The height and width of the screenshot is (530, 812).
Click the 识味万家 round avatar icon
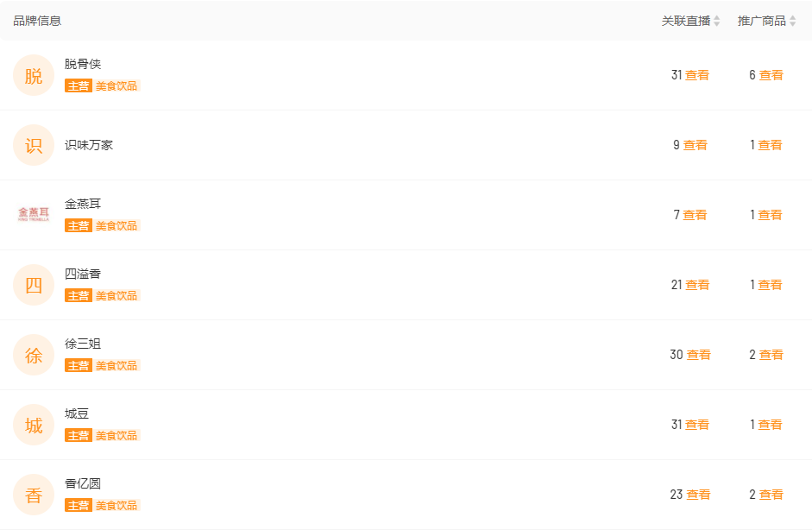pyautogui.click(x=34, y=145)
